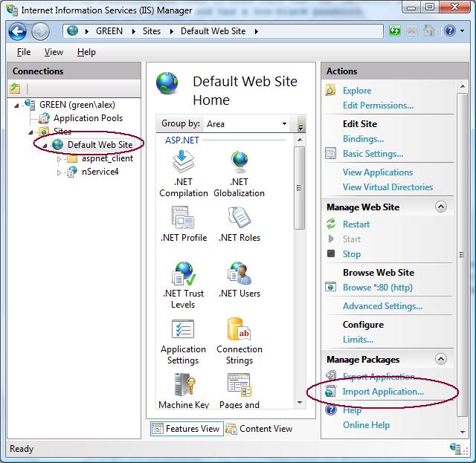Click the Browse *:80 globe icon
Screen dimensions: 476x463
[330, 286]
